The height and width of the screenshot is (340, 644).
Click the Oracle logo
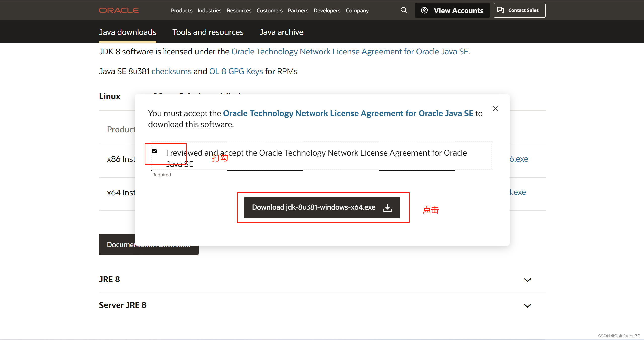coord(119,10)
